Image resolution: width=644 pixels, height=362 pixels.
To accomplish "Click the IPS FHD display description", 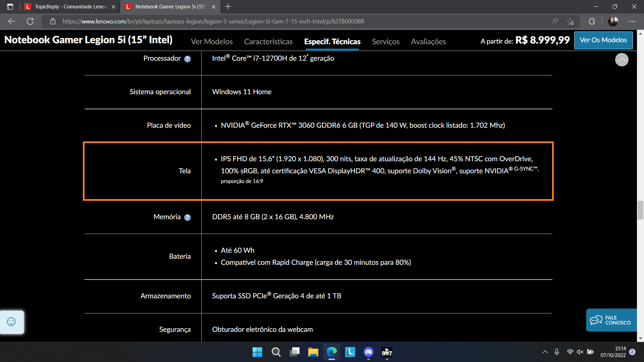I will pyautogui.click(x=380, y=170).
